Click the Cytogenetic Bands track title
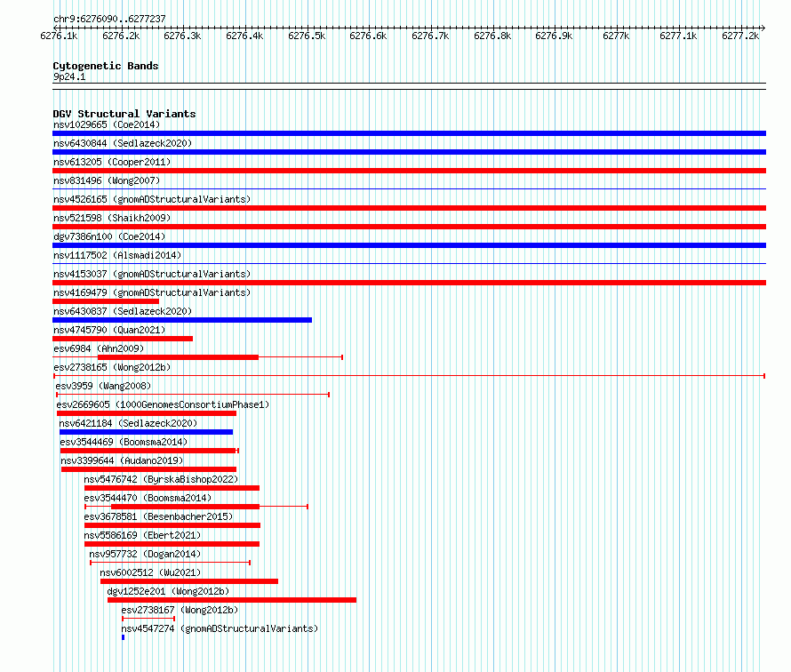The image size is (791, 672). 106,66
